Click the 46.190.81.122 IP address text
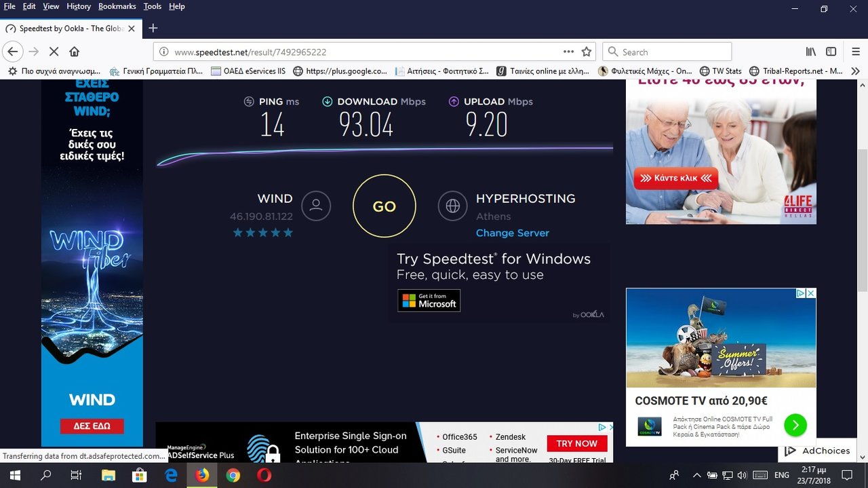This screenshot has height=488, width=868. click(261, 217)
